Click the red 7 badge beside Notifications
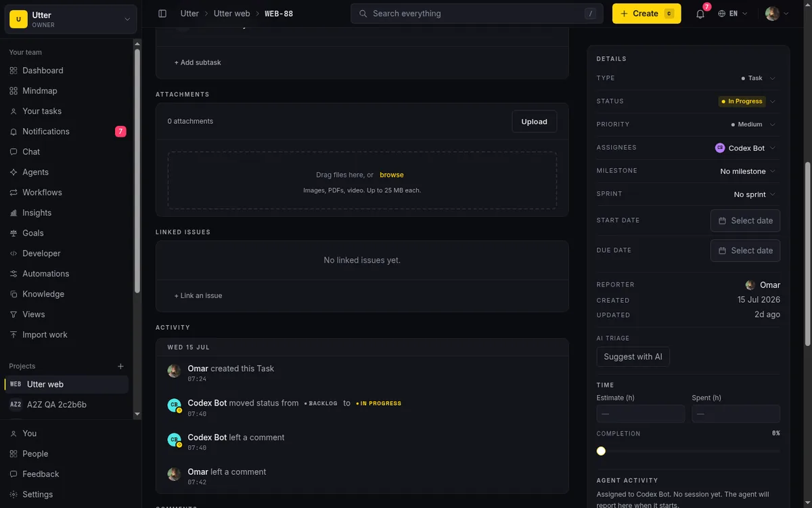The height and width of the screenshot is (508, 812). pos(120,131)
